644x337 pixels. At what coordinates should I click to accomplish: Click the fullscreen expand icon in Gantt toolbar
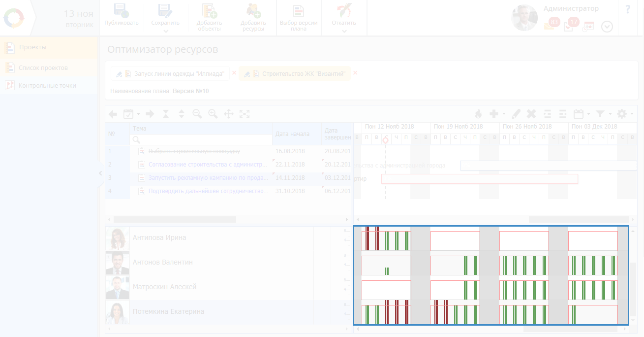[245, 114]
